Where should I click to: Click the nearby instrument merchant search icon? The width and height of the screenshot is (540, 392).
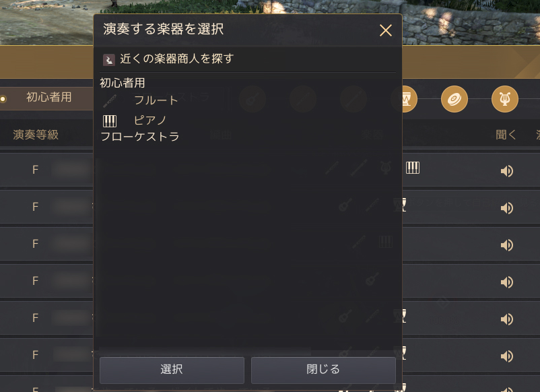[x=109, y=60]
